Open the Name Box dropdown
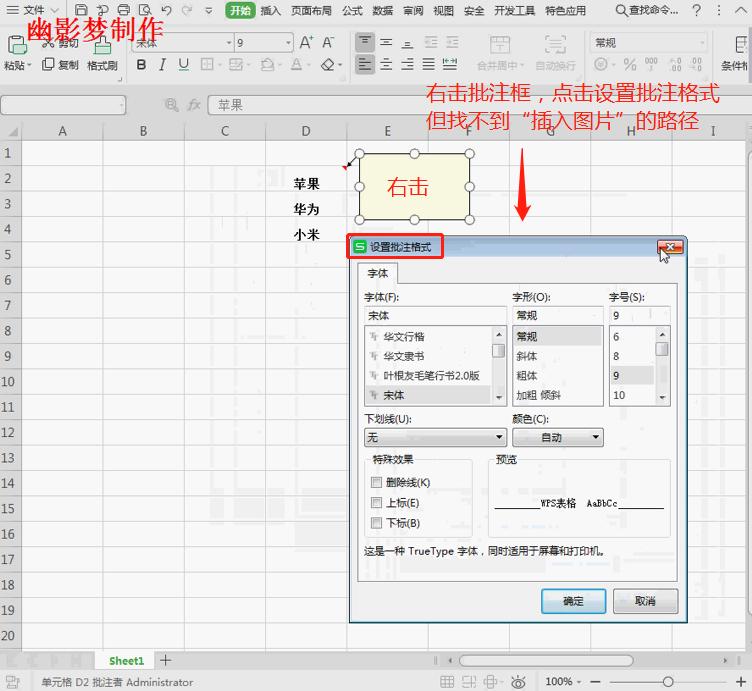 tap(122, 105)
